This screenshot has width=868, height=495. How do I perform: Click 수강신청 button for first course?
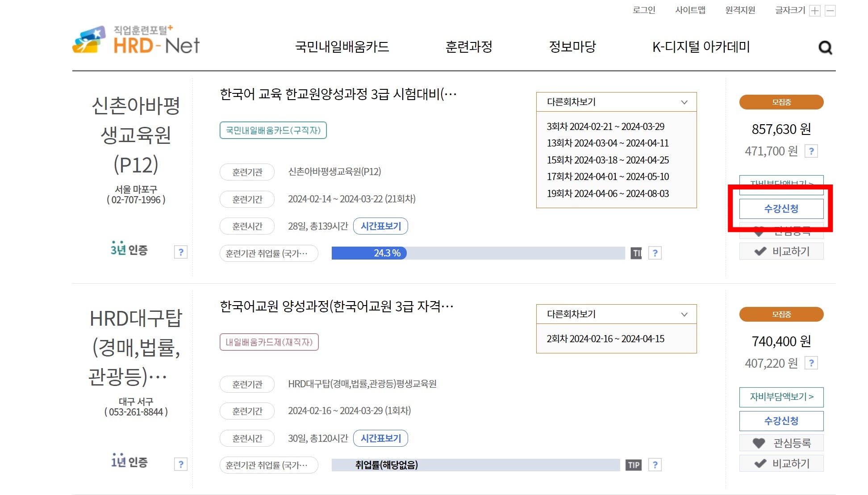[x=781, y=209]
